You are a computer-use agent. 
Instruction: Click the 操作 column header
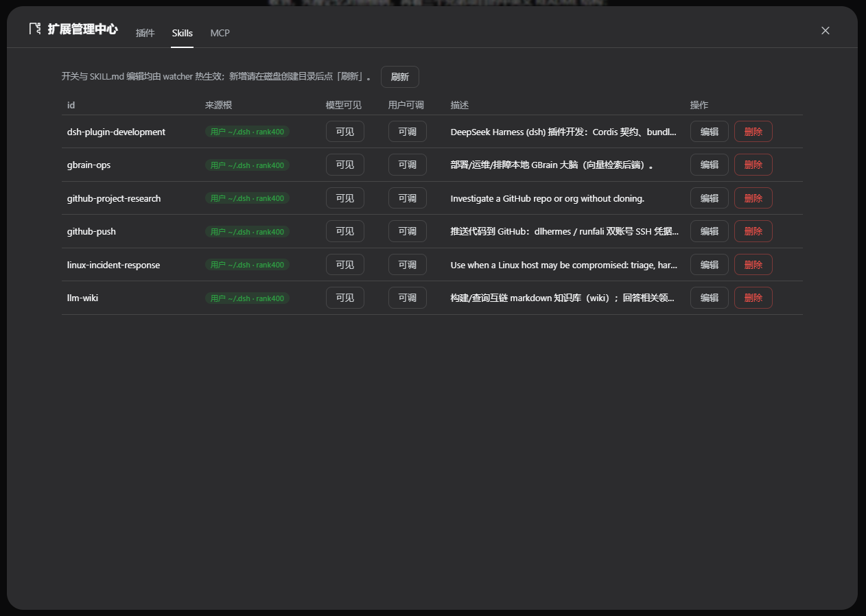point(699,105)
